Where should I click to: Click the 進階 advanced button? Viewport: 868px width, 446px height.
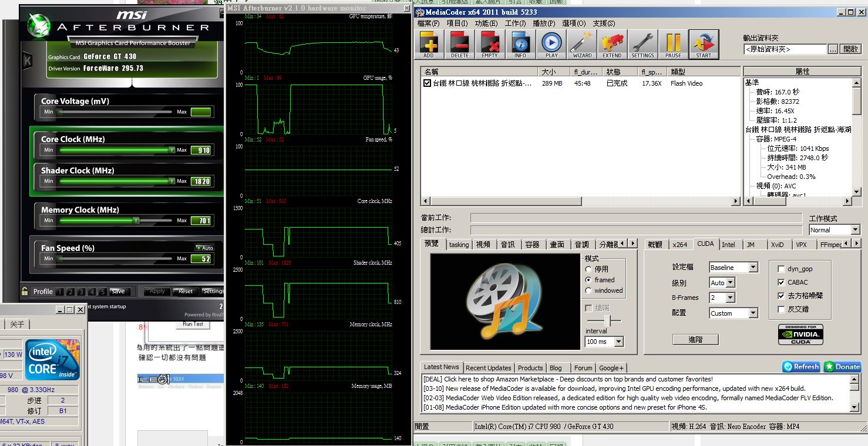click(695, 339)
